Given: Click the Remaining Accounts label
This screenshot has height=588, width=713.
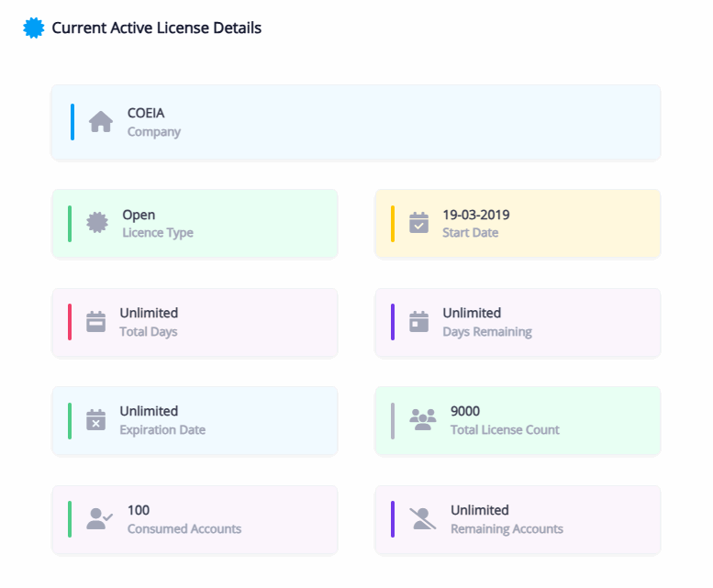Looking at the screenshot, I should click(507, 529).
